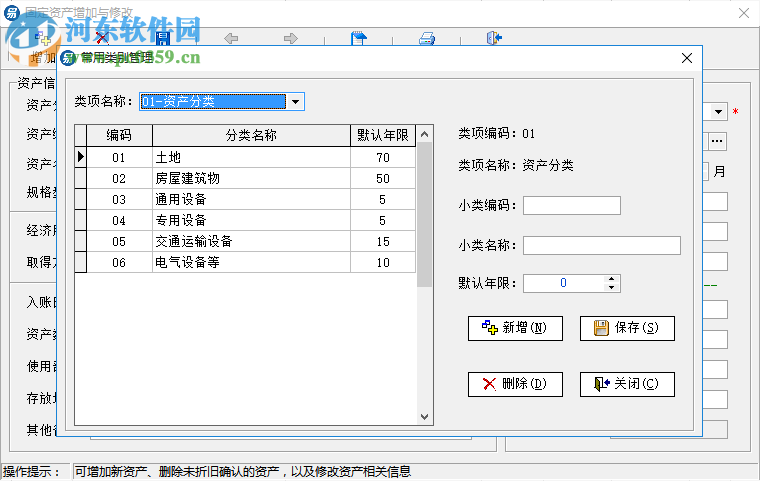
Task: Select the 电气设备等 row
Action: (x=245, y=262)
